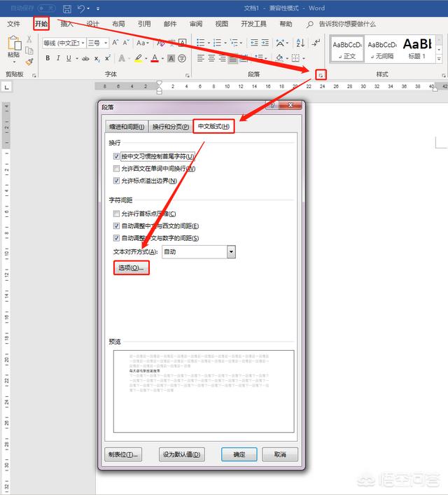Toggle Show/Hide paragraph marks
The width and height of the screenshot is (448, 495).
(x=316, y=43)
